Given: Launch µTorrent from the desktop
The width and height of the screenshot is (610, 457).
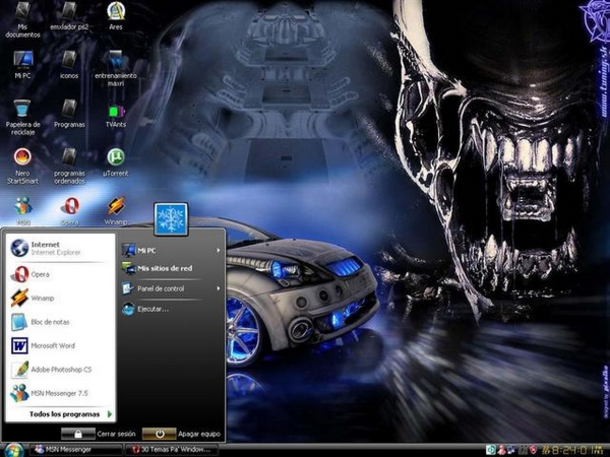Looking at the screenshot, I should (x=116, y=163).
